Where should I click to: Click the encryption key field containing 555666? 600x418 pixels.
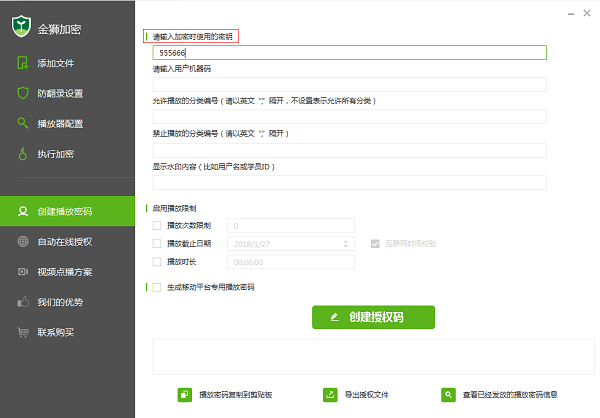(349, 52)
